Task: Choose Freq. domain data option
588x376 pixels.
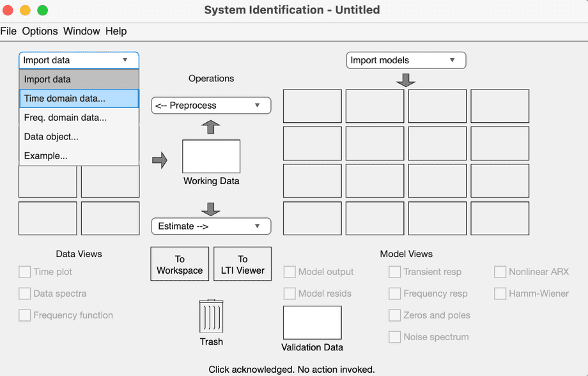Action: [79, 118]
